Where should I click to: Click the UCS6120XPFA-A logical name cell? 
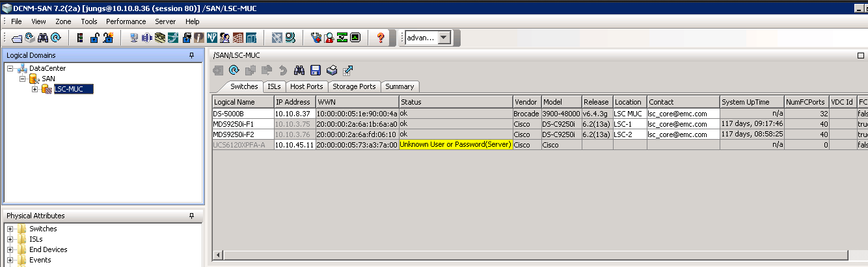(243, 144)
